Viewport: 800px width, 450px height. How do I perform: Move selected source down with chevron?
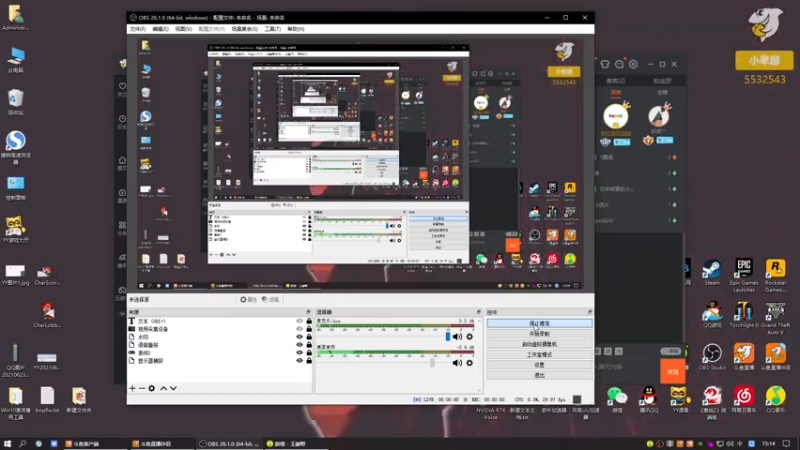(x=173, y=388)
